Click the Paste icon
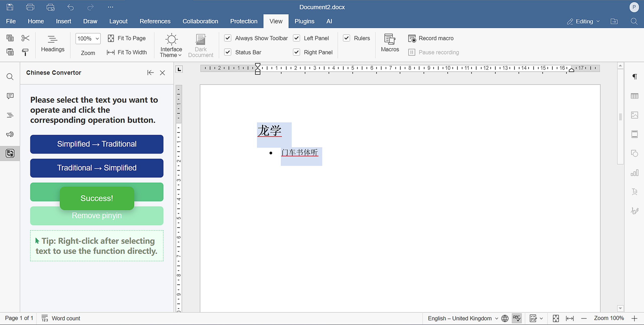The width and height of the screenshot is (644, 325). pos(10,52)
